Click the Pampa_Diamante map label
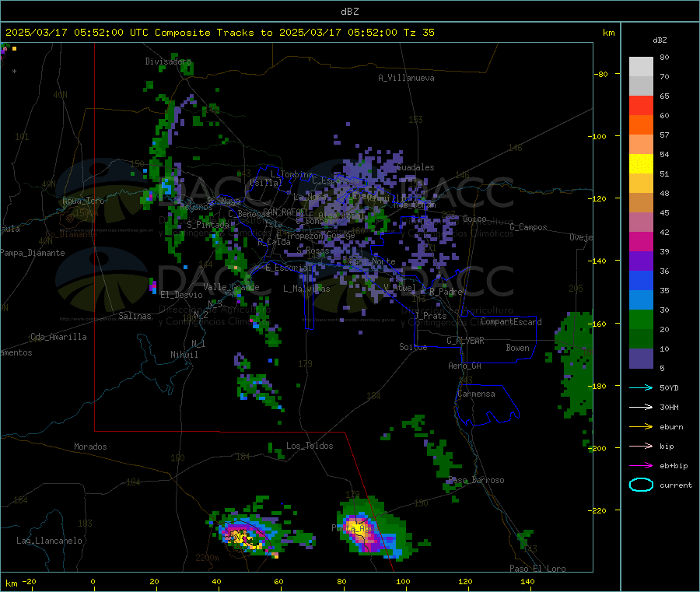Image resolution: width=700 pixels, height=592 pixels. pyautogui.click(x=33, y=253)
